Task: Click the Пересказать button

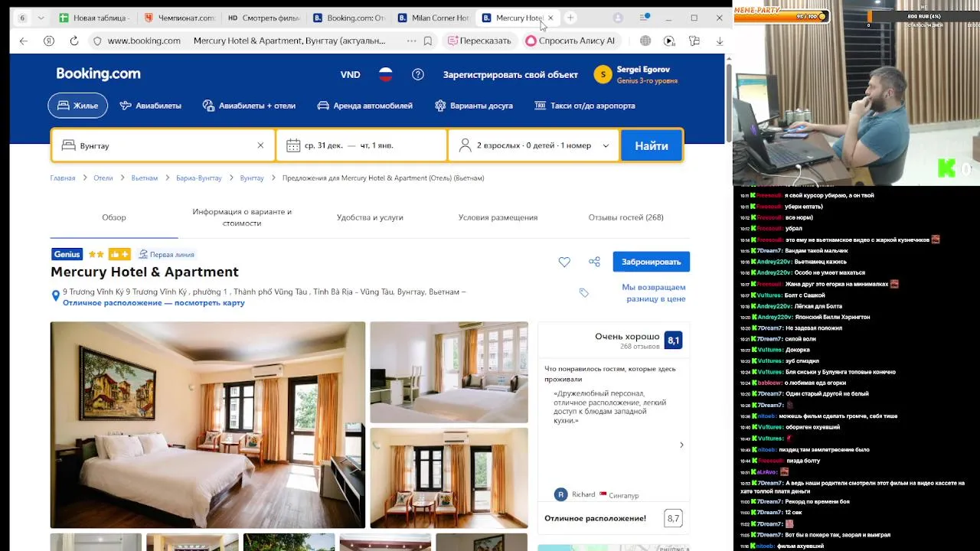Action: pos(479,41)
